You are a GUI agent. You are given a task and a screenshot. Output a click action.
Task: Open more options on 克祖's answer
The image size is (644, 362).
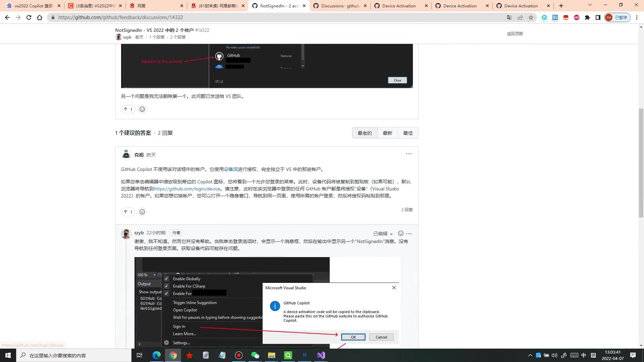pyautogui.click(x=409, y=154)
